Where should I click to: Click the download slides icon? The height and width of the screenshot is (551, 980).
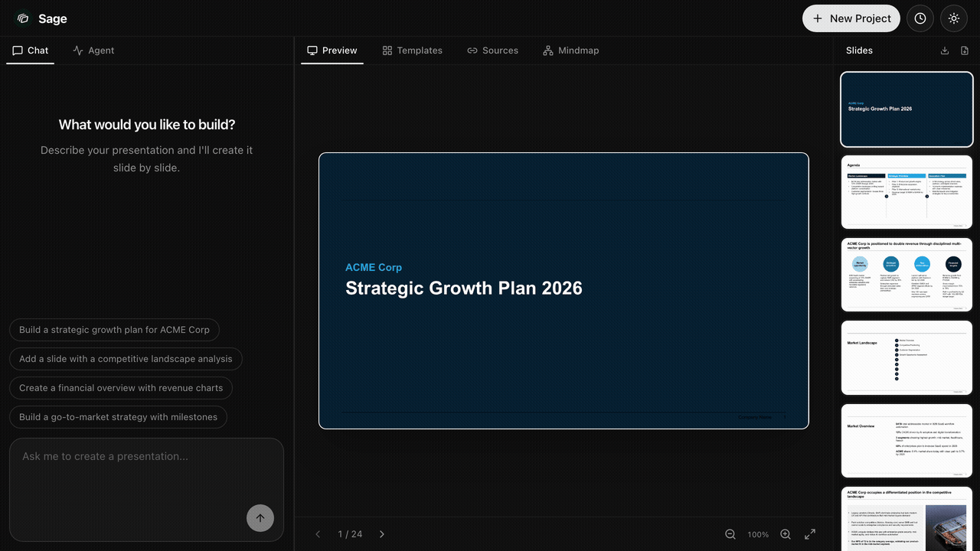[x=944, y=51]
